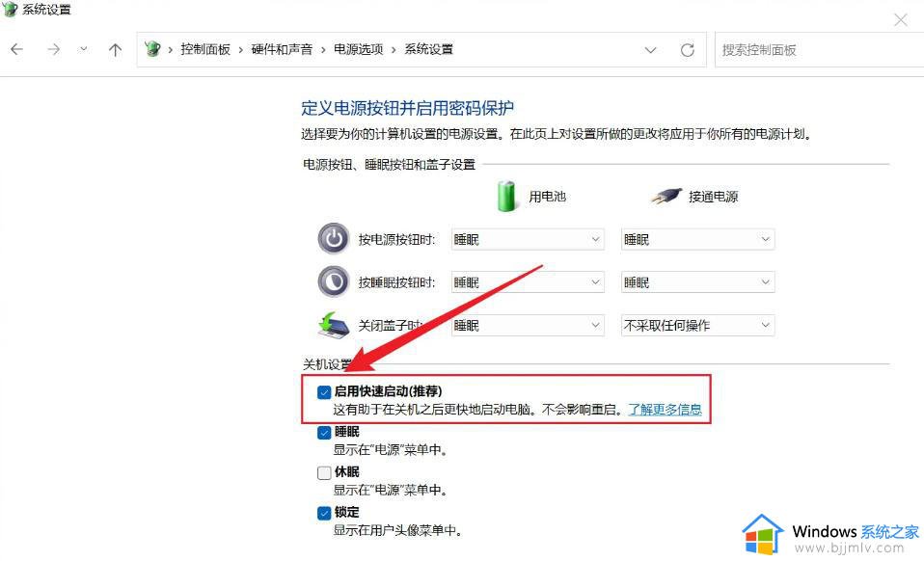Click the 按电源按钮时 label

point(396,240)
